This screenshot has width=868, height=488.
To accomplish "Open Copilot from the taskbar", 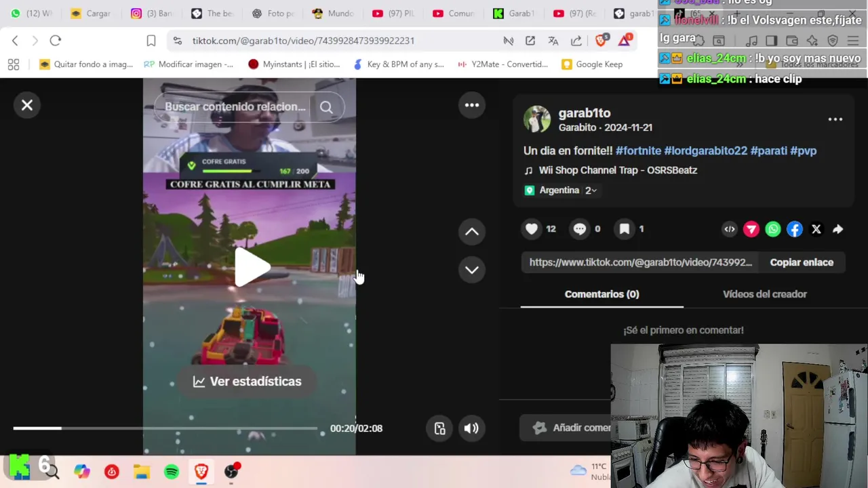I will click(82, 472).
